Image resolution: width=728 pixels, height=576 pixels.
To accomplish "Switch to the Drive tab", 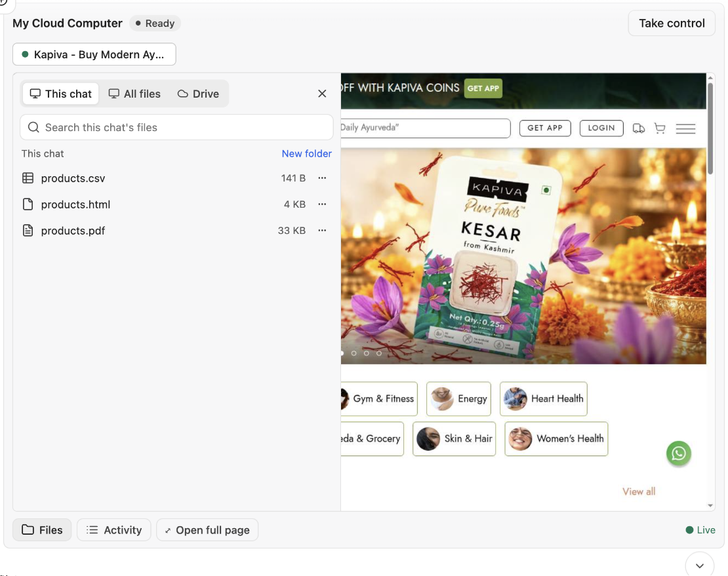I will pyautogui.click(x=198, y=94).
